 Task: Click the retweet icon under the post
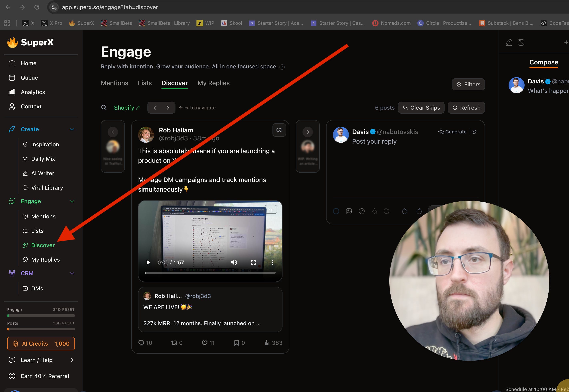point(174,343)
